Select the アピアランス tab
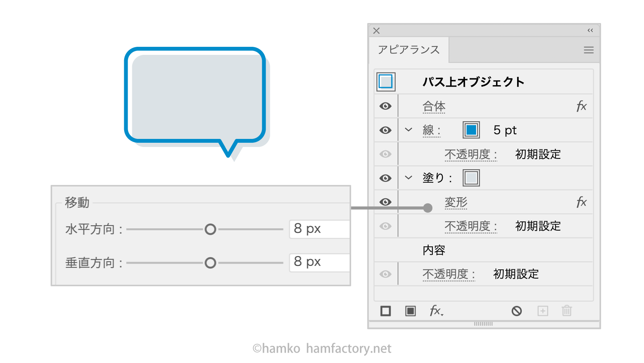 click(x=409, y=50)
